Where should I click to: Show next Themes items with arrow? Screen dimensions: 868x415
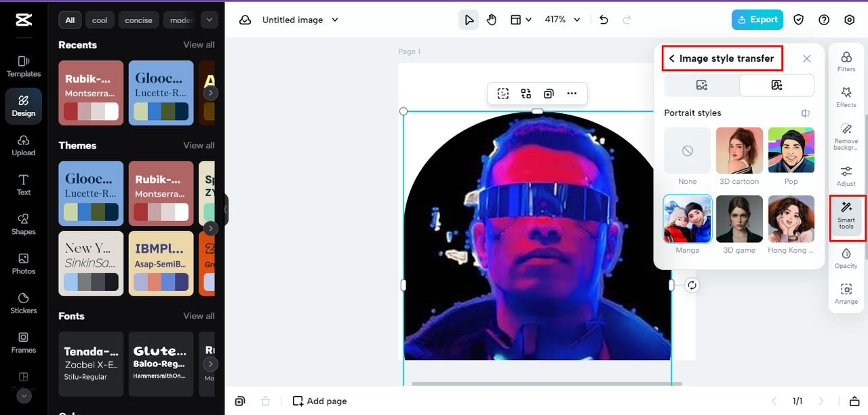pos(212,229)
